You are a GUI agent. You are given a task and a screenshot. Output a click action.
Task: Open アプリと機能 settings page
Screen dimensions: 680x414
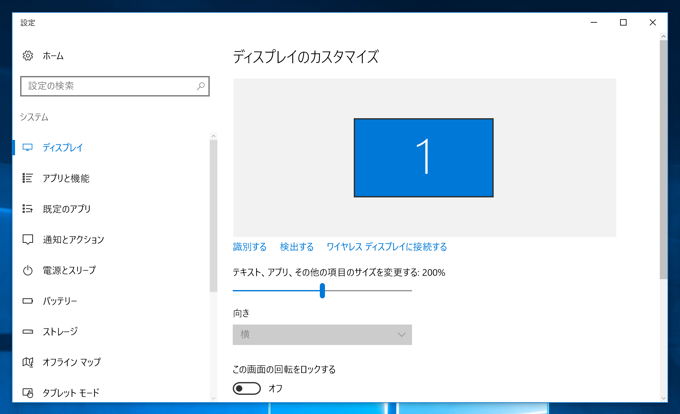pyautogui.click(x=66, y=178)
